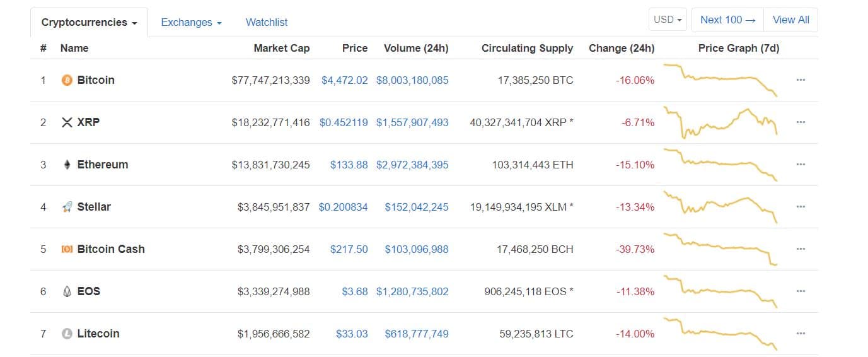The image size is (868, 357).
Task: Click the Bitcoin coin logo icon
Action: 67,80
